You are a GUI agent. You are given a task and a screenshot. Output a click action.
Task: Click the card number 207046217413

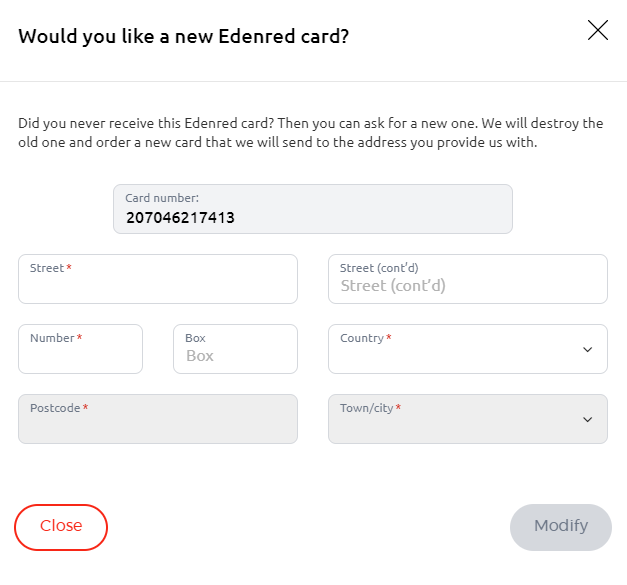coord(180,216)
